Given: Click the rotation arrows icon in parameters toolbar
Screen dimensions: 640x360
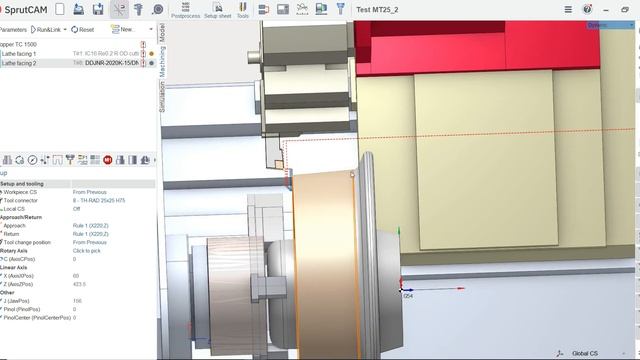Looking at the screenshot, I should tap(20, 160).
